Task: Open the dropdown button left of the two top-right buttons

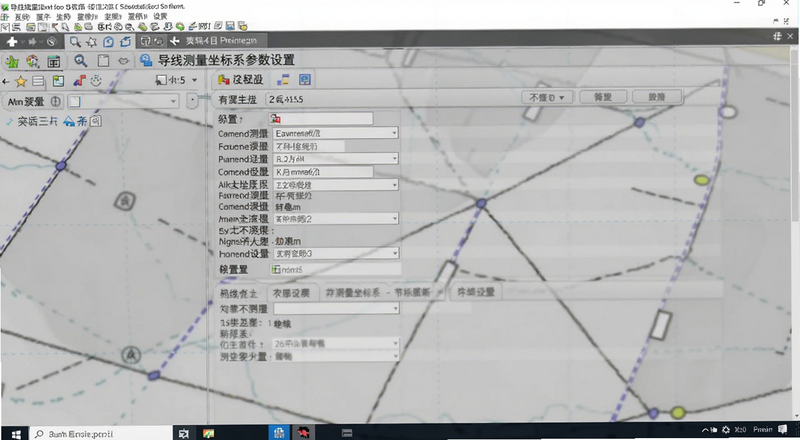Action: click(x=547, y=97)
